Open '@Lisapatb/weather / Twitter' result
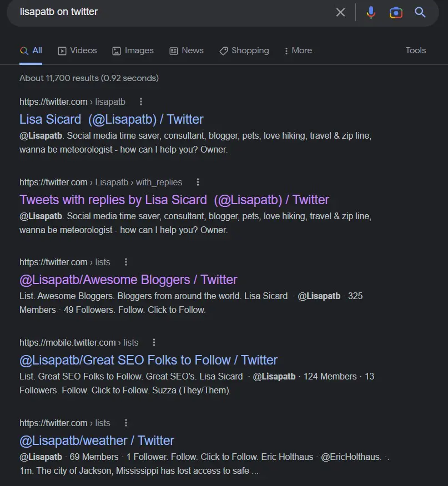This screenshot has height=486, width=448. 97,441
